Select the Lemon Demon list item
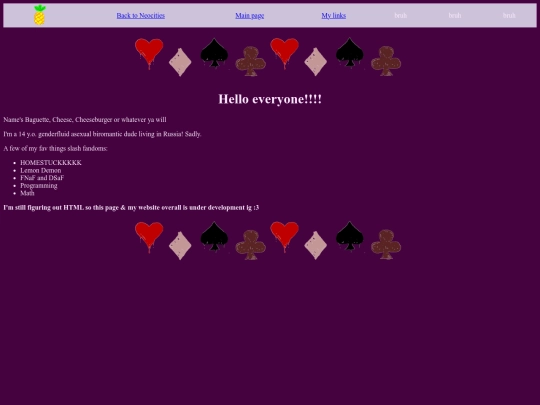Viewport: 540px width, 405px height. (41, 170)
